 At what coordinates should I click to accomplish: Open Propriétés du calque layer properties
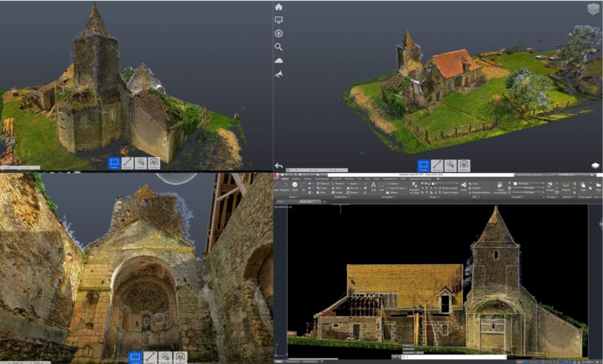415,187
